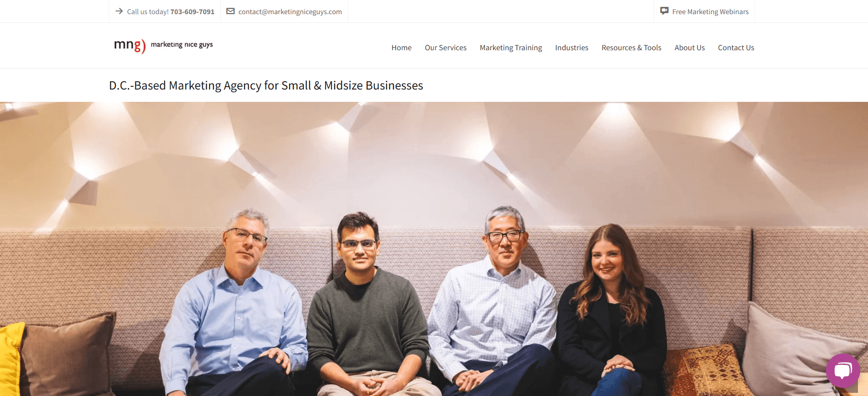The height and width of the screenshot is (396, 868).
Task: Click the arrow icon beside Call us today
Action: point(119,11)
